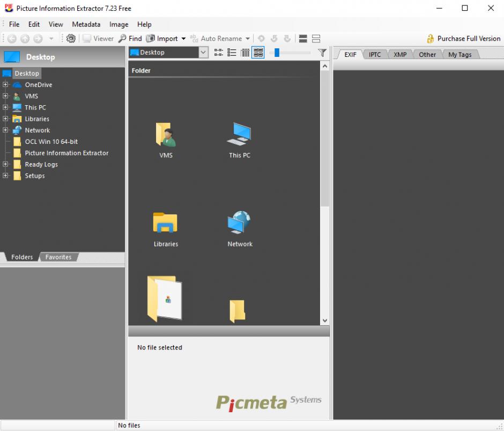
Task: Switch to details view mode
Action: tap(245, 53)
